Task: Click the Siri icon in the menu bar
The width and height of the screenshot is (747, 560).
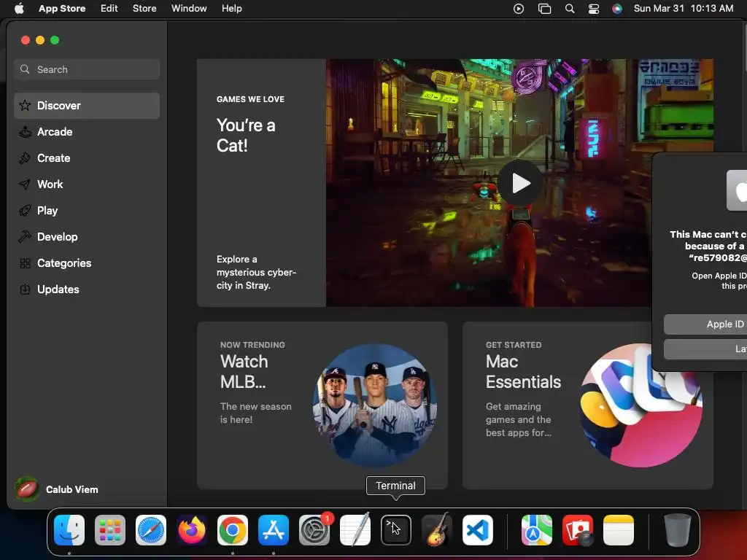Action: click(x=617, y=9)
